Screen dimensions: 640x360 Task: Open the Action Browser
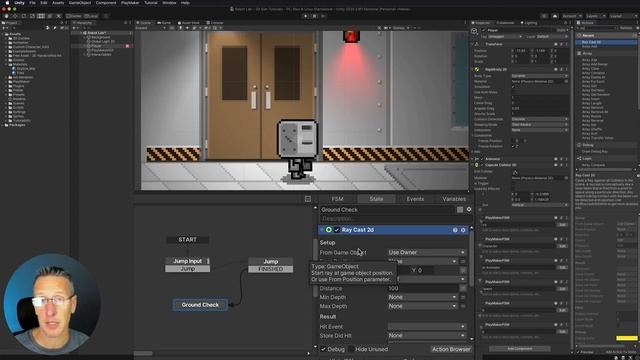(451, 349)
